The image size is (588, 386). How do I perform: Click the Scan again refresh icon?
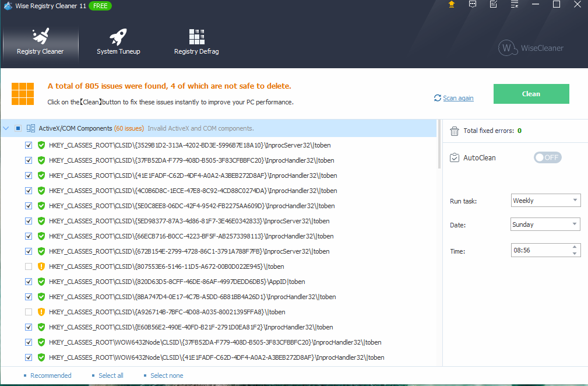tap(437, 98)
